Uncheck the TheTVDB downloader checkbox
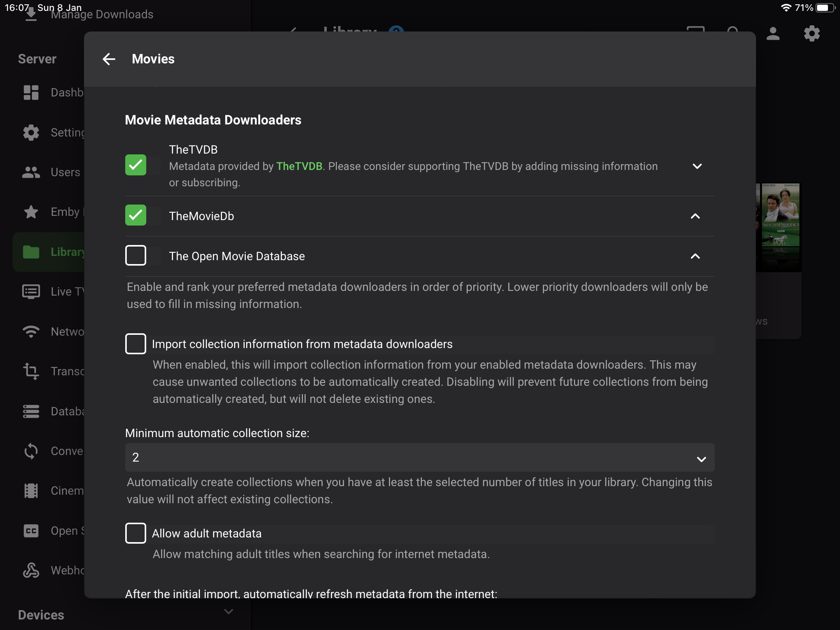The width and height of the screenshot is (840, 630). pos(136,165)
